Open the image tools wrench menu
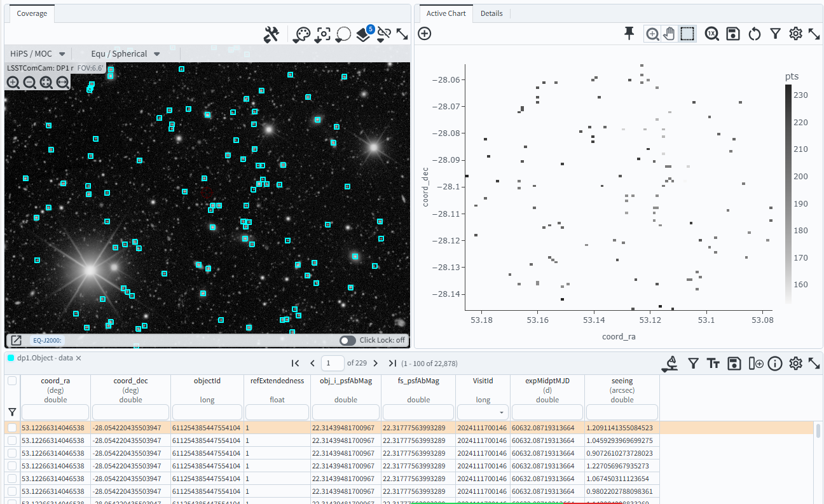The width and height of the screenshot is (824, 504). (271, 35)
